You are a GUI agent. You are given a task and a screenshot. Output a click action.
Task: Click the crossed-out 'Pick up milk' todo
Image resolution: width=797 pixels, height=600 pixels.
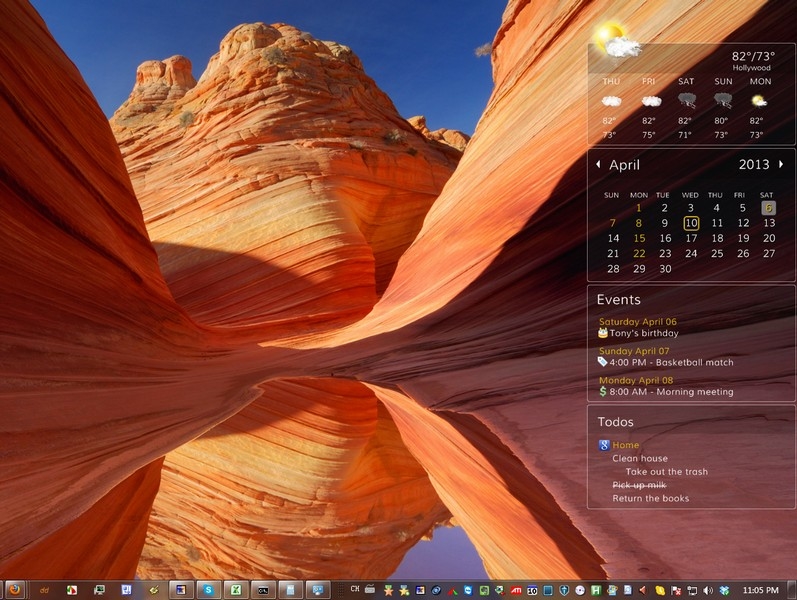(639, 485)
